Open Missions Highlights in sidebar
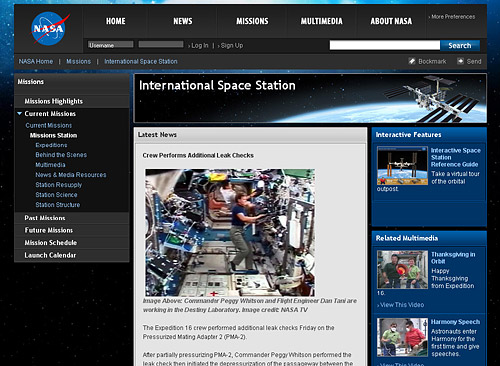This screenshot has height=366, width=500. point(54,101)
